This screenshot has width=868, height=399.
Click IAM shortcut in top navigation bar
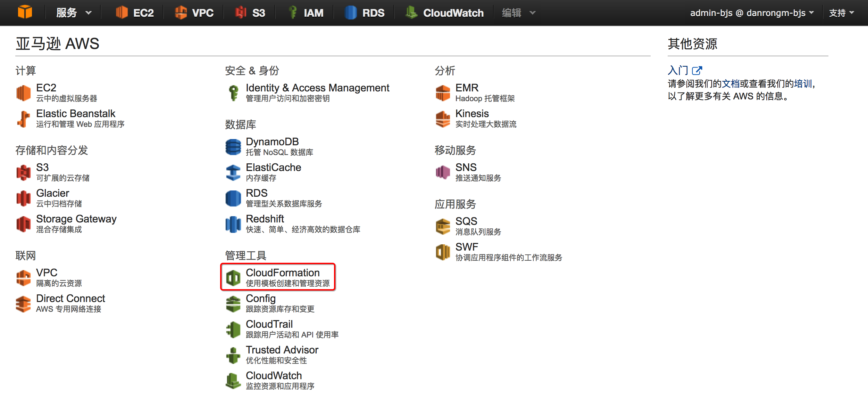[x=306, y=13]
